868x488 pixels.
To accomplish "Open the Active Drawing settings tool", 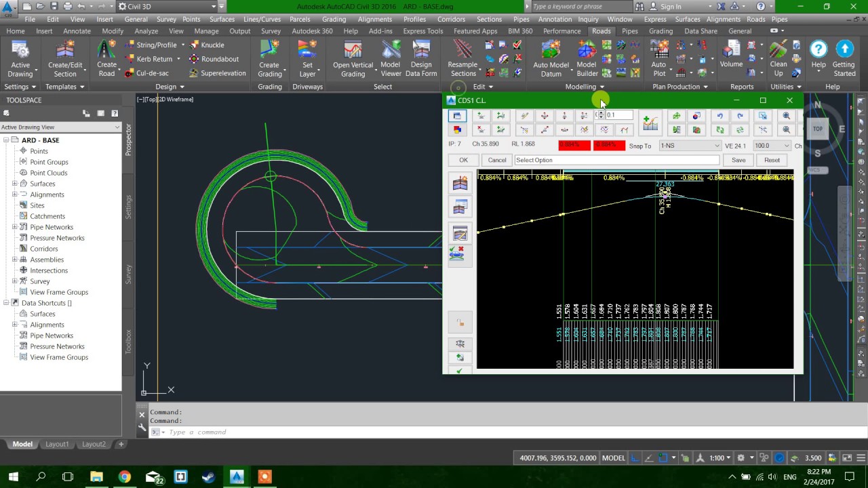I will click(x=20, y=60).
